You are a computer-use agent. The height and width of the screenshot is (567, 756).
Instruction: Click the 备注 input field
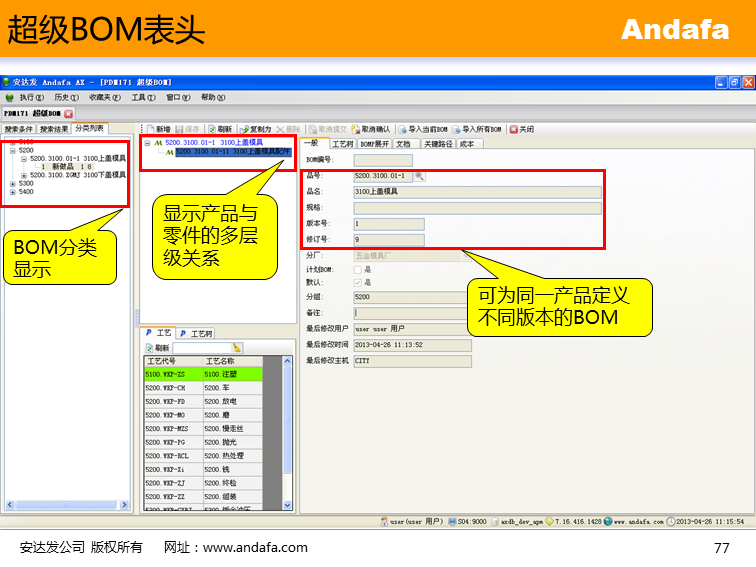pos(410,312)
